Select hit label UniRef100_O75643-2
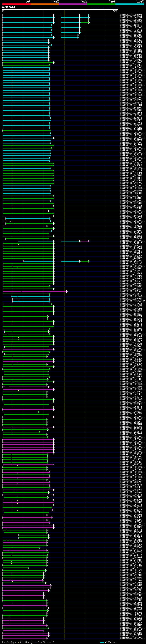146x644 pixels. click(x=132, y=301)
